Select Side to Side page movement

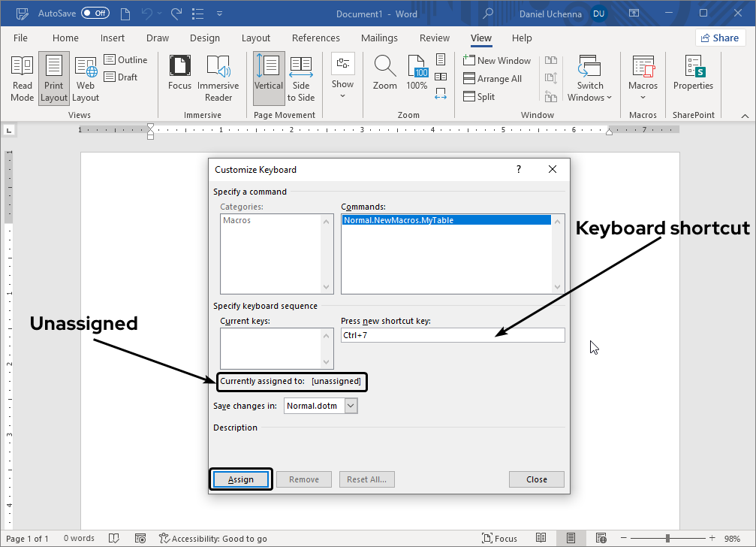[x=301, y=77]
